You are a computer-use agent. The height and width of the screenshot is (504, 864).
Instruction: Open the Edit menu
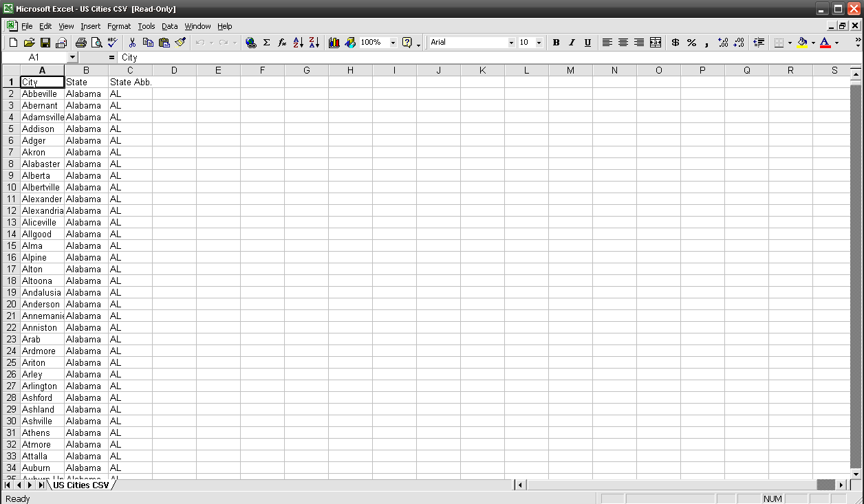[x=45, y=26]
